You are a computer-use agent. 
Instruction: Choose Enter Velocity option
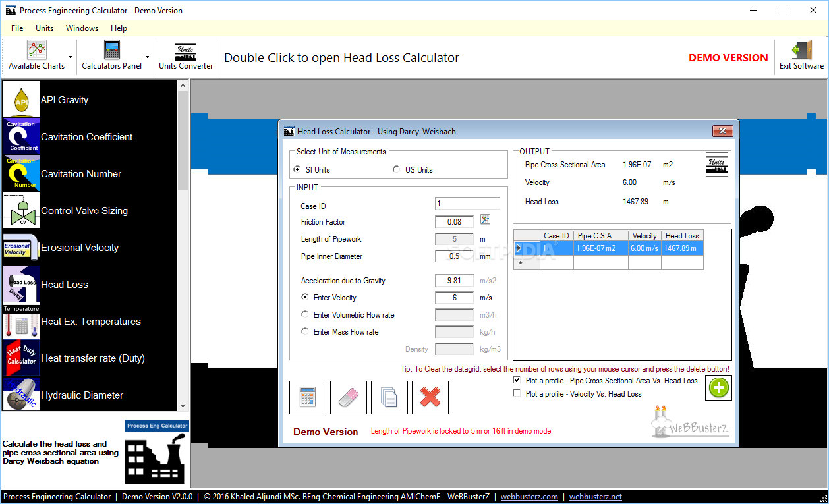304,297
